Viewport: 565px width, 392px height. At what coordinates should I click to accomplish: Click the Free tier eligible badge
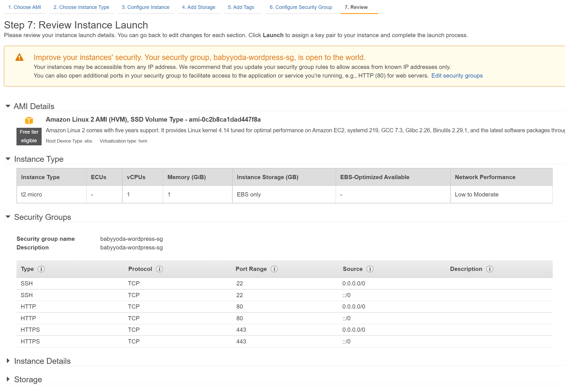click(x=29, y=136)
